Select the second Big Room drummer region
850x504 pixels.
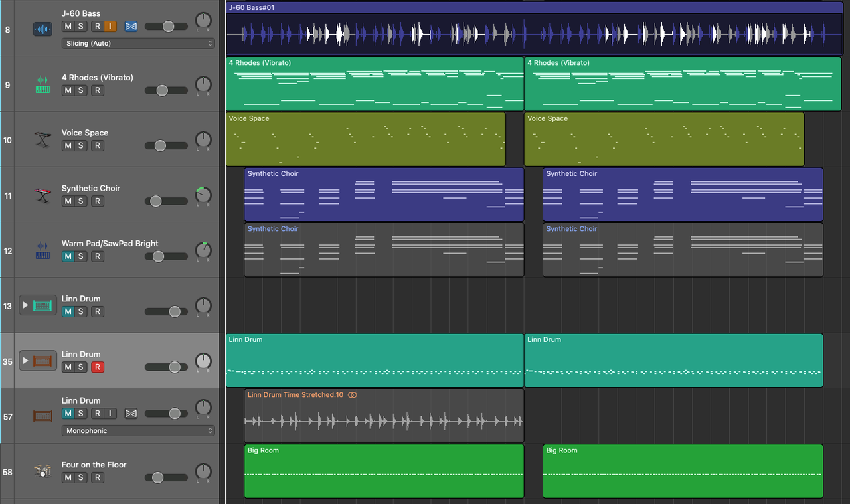pyautogui.click(x=683, y=471)
